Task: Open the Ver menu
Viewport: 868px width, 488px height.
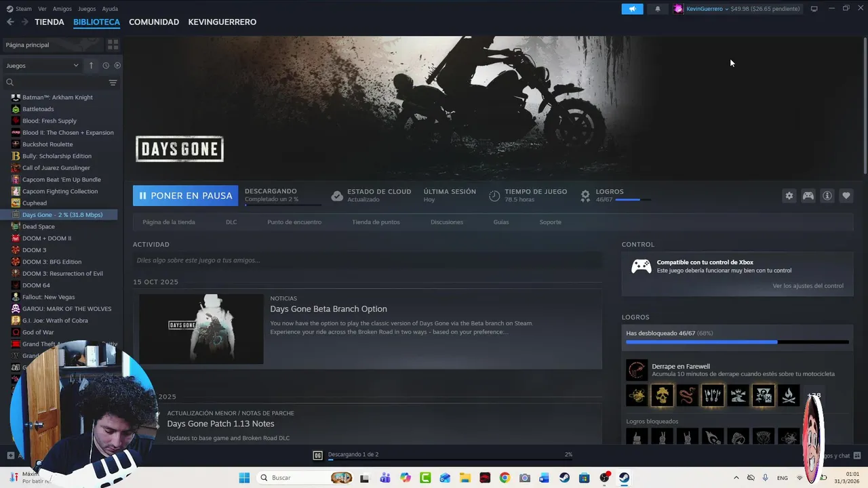Action: coord(42,9)
